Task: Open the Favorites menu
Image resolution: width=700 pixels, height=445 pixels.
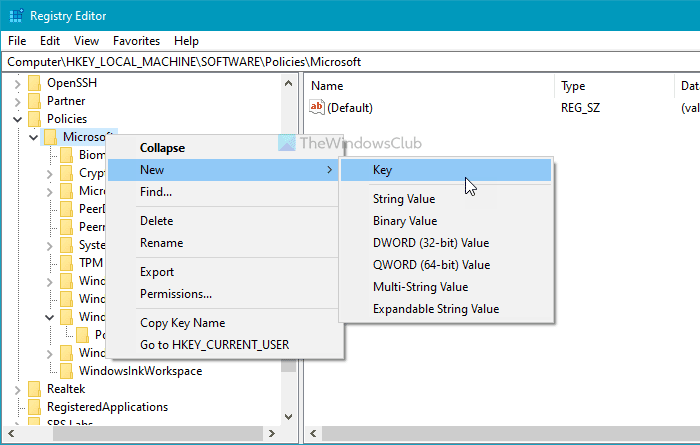Action: click(136, 41)
